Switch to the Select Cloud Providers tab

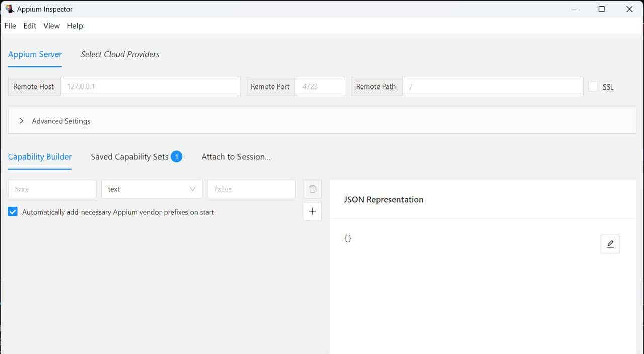pyautogui.click(x=120, y=54)
